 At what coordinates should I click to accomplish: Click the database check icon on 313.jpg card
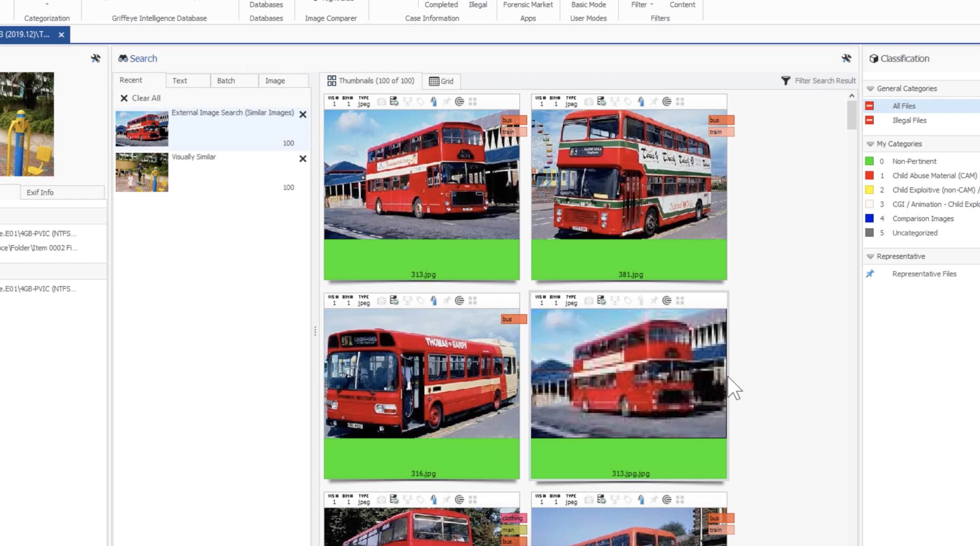394,101
